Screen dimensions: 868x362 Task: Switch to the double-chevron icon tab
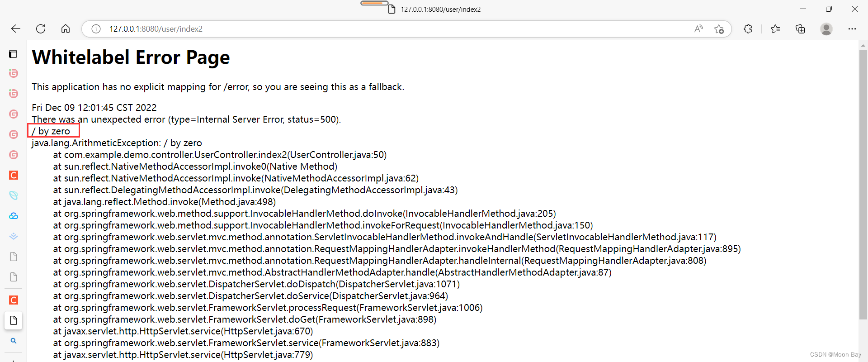pos(14,236)
